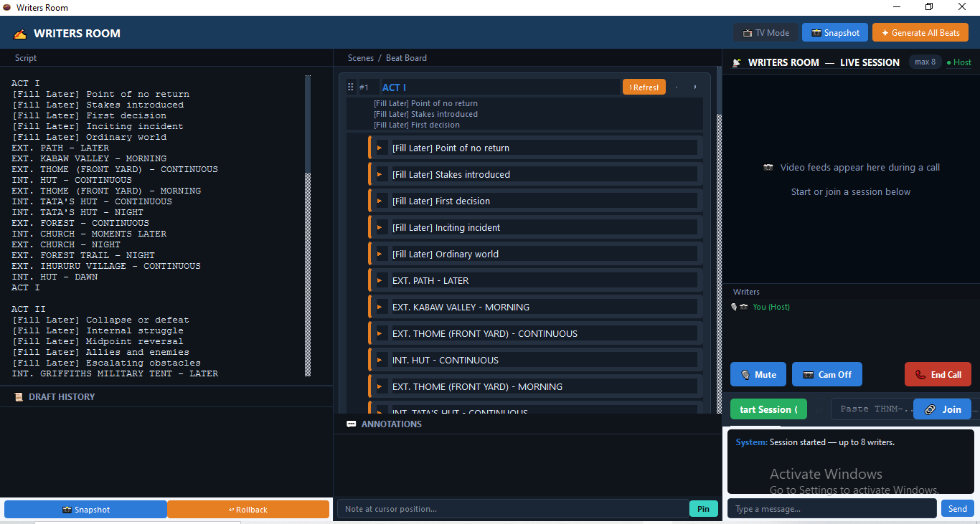
Task: Expand the Point of no return beat
Action: click(380, 148)
